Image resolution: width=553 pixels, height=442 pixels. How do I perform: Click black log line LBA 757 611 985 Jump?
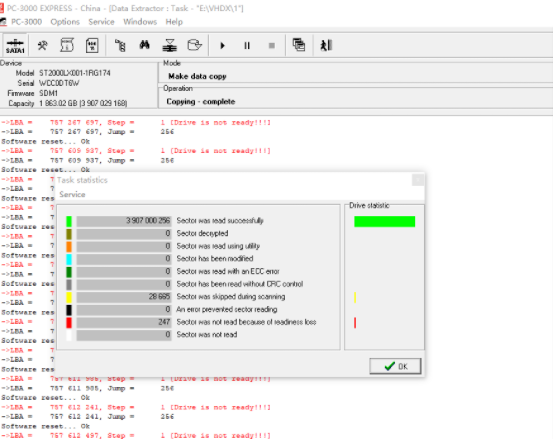tap(88, 388)
